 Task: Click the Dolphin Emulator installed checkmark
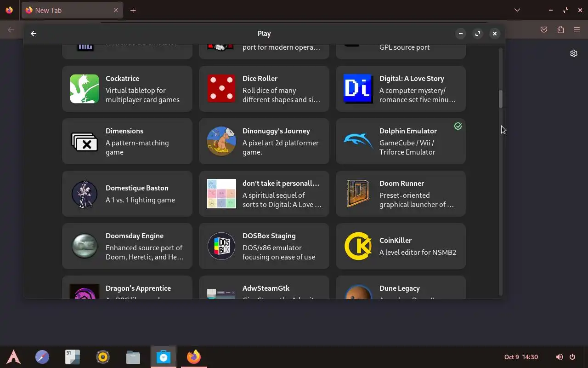coord(458,126)
